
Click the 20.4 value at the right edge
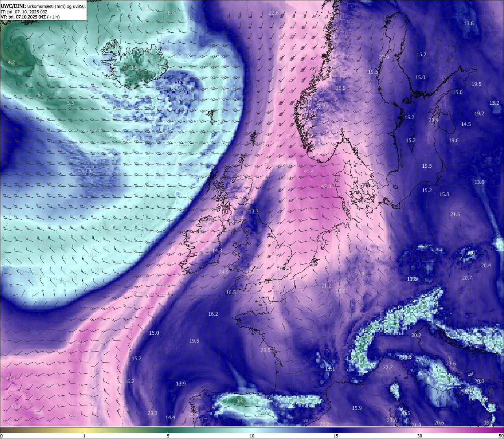486,265
